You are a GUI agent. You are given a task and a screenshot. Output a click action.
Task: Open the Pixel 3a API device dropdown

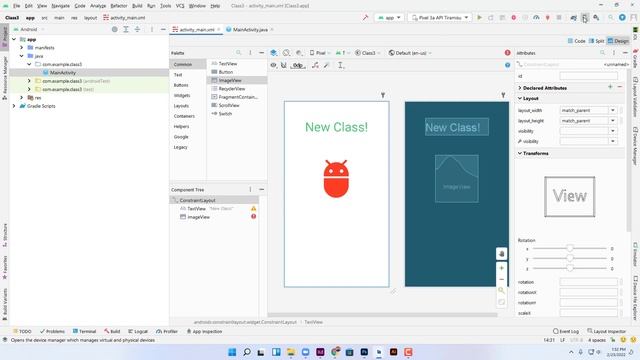tap(439, 18)
